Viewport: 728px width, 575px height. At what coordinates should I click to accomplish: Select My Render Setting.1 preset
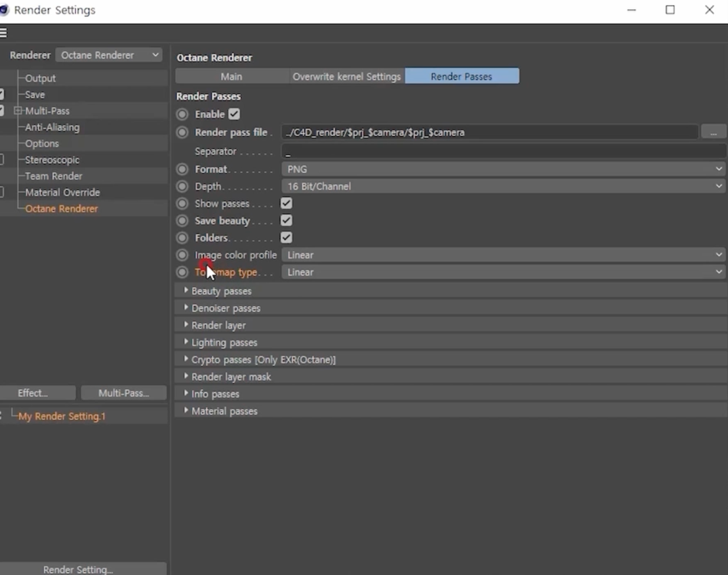pyautogui.click(x=62, y=416)
